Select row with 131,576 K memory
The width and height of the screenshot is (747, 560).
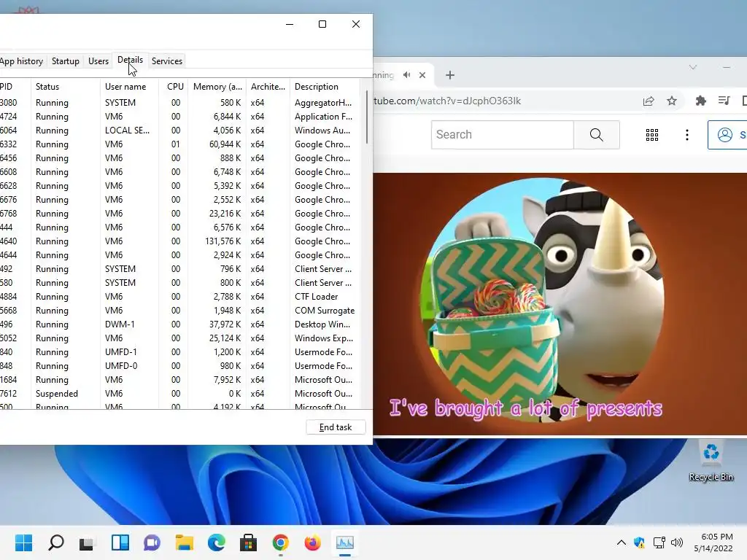180,241
